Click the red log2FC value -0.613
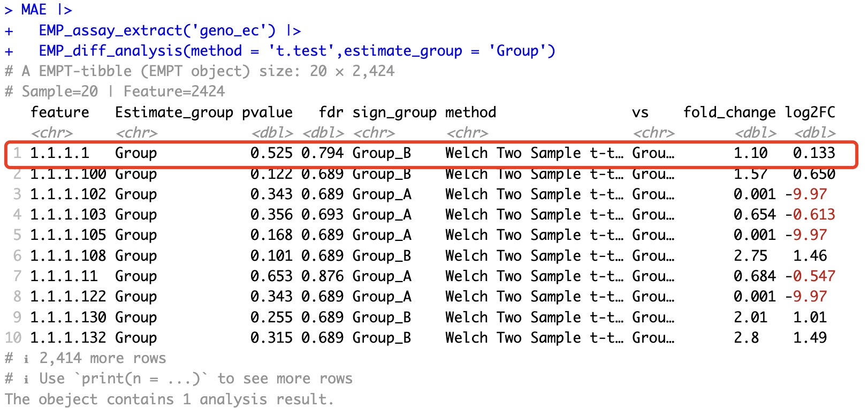Viewport: 868px width, 408px height. point(810,215)
